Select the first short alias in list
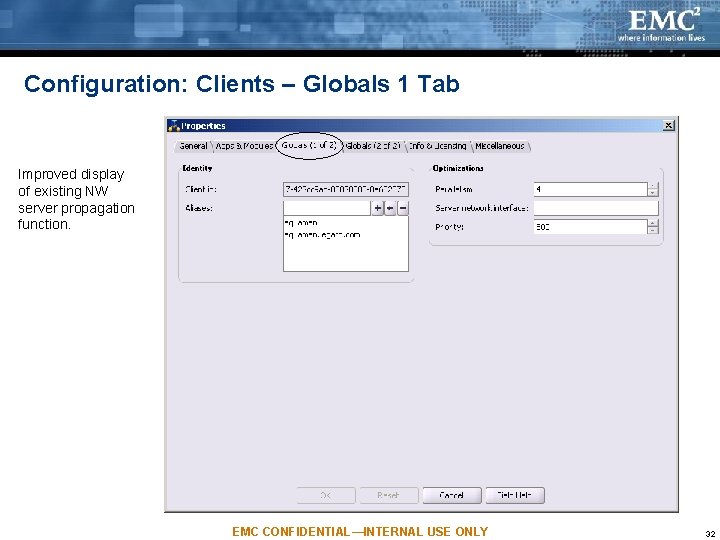Image resolution: width=720 pixels, height=540 pixels. coord(301,223)
